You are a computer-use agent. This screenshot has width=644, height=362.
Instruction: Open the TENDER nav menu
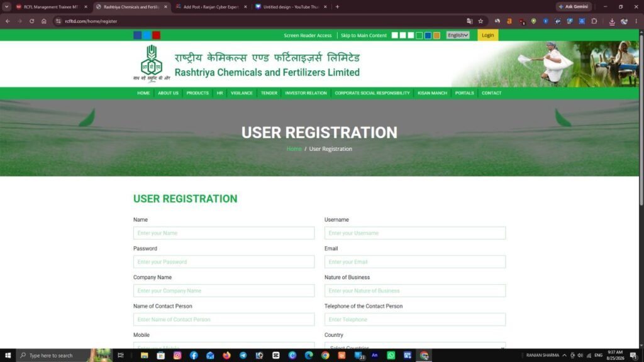(x=269, y=93)
